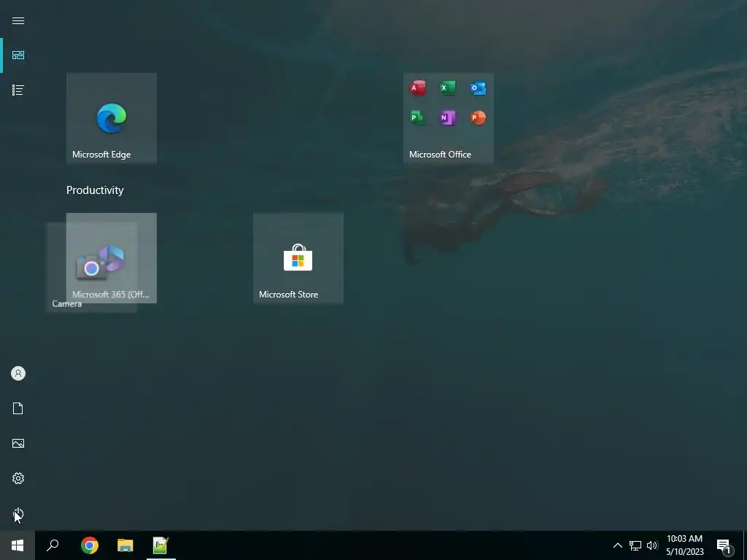Launch Publisher from the Office folder

coord(418,117)
